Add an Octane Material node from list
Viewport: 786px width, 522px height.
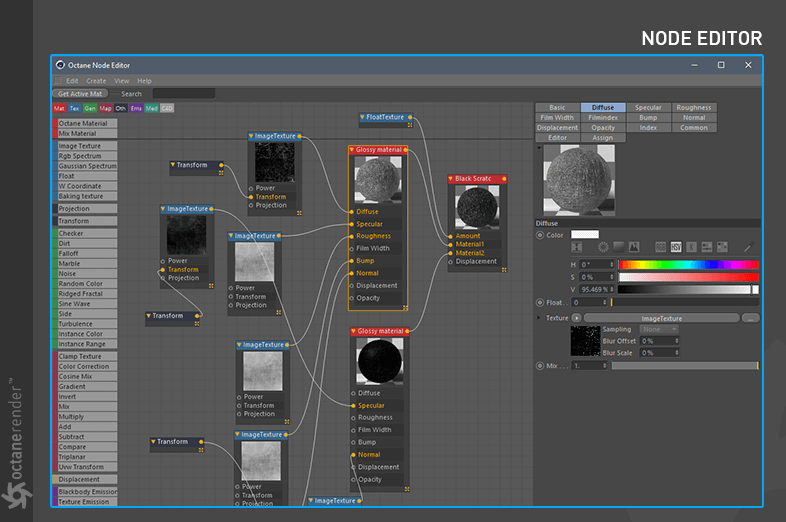point(85,123)
